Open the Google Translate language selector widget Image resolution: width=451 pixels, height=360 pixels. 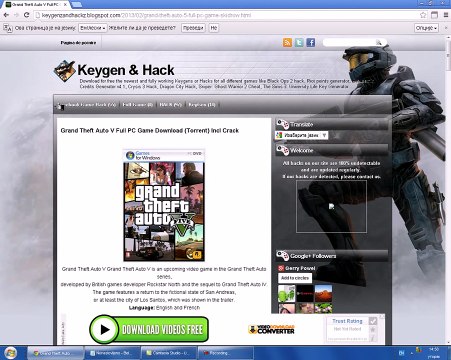(x=301, y=135)
